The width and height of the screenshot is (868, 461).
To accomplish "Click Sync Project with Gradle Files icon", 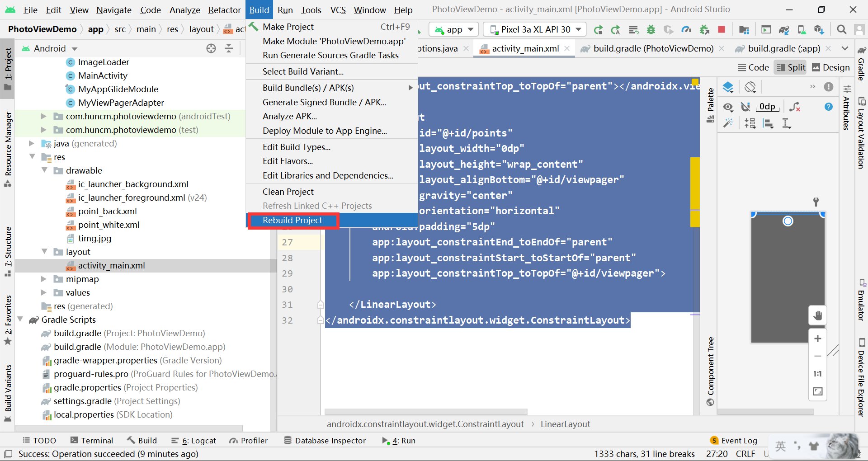I will 784,30.
